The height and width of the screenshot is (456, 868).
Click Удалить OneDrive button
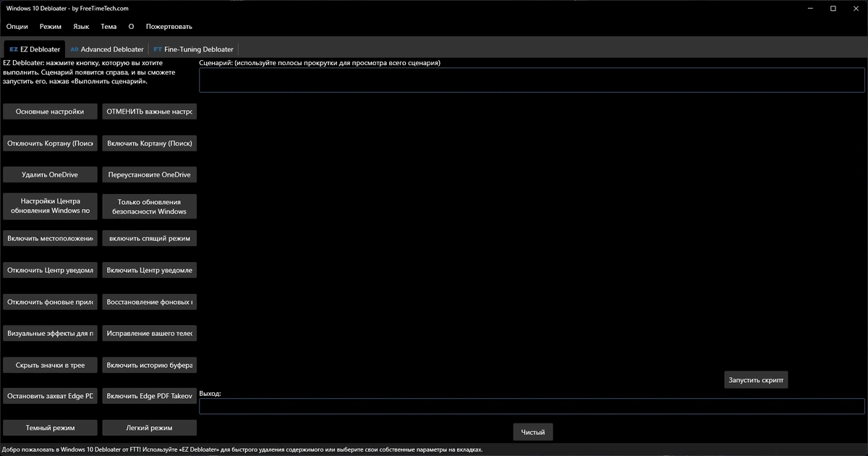(50, 174)
